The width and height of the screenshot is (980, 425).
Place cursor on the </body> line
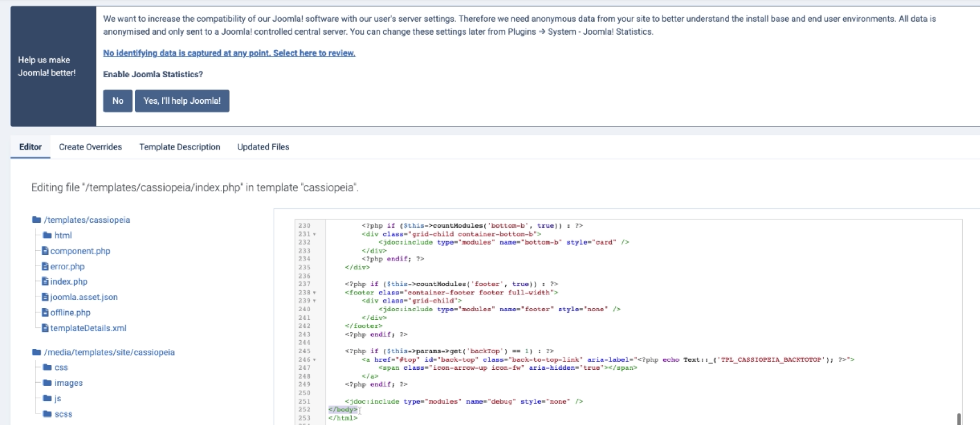[343, 410]
